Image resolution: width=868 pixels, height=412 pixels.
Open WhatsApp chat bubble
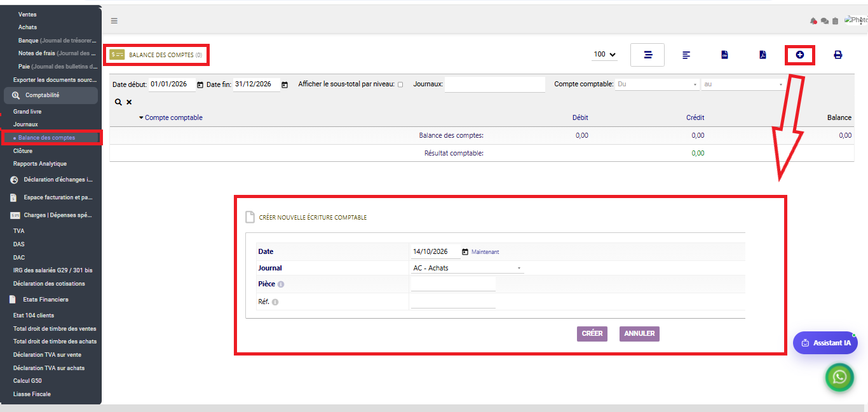pos(840,378)
